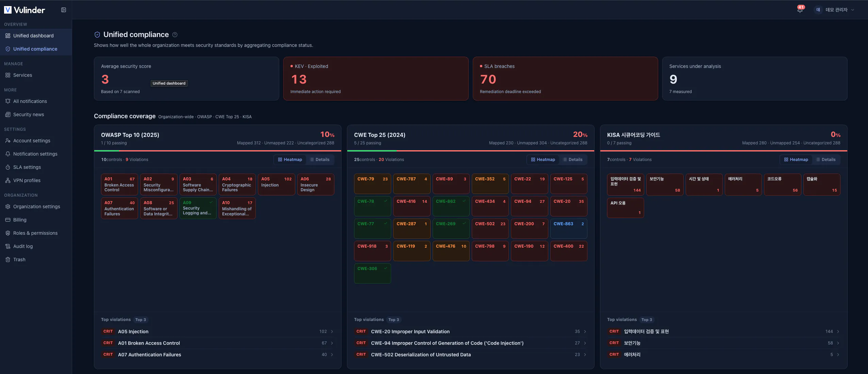Select Heatmap view in KISA panel
The width and height of the screenshot is (868, 374).
(x=796, y=160)
